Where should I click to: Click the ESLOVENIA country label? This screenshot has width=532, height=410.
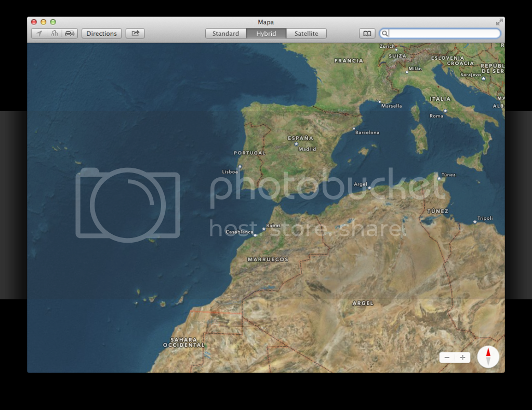[x=447, y=58]
